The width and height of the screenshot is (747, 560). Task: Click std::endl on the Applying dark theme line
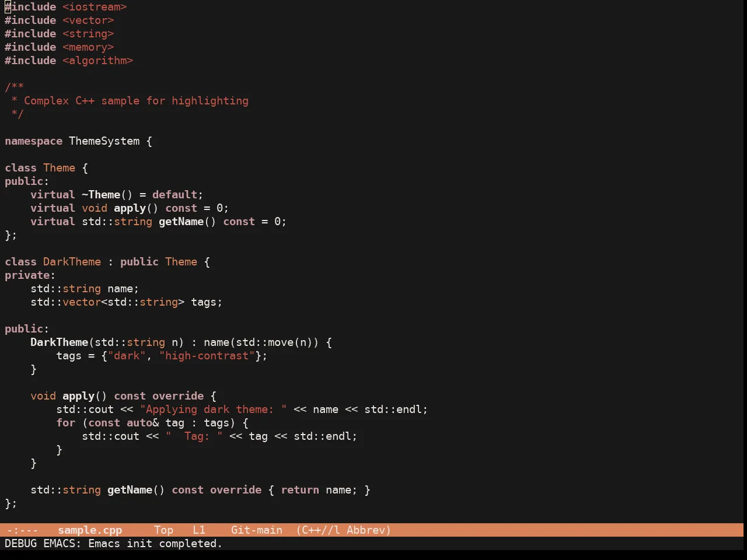click(393, 409)
